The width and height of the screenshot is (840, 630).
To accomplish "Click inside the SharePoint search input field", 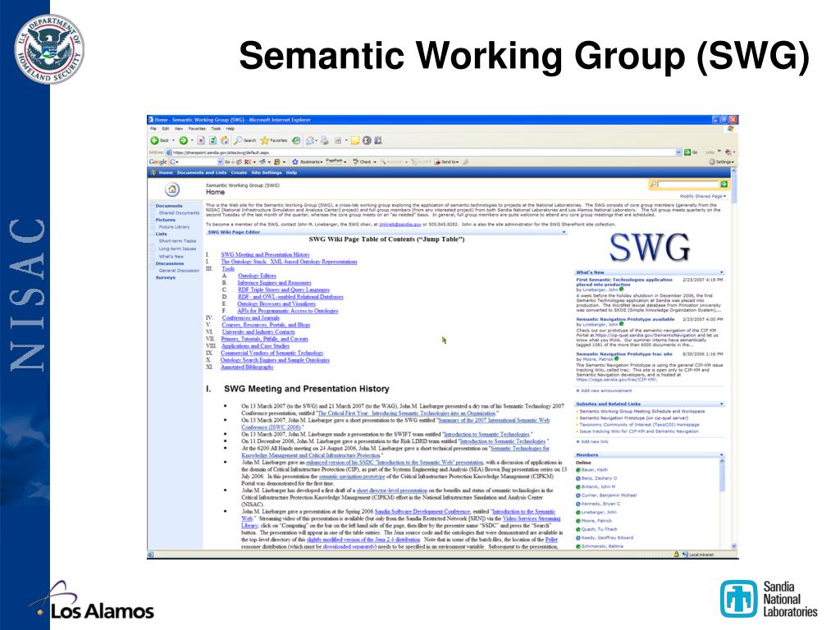I will 688,185.
